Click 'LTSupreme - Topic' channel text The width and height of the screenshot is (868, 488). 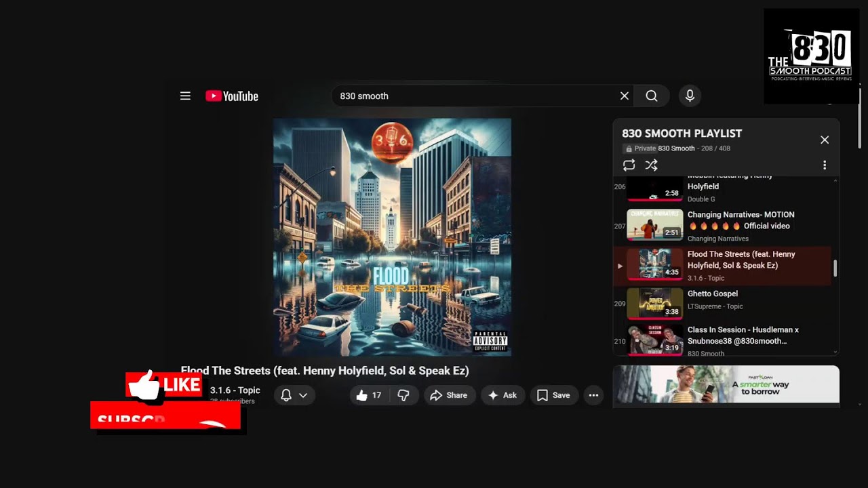pos(715,306)
